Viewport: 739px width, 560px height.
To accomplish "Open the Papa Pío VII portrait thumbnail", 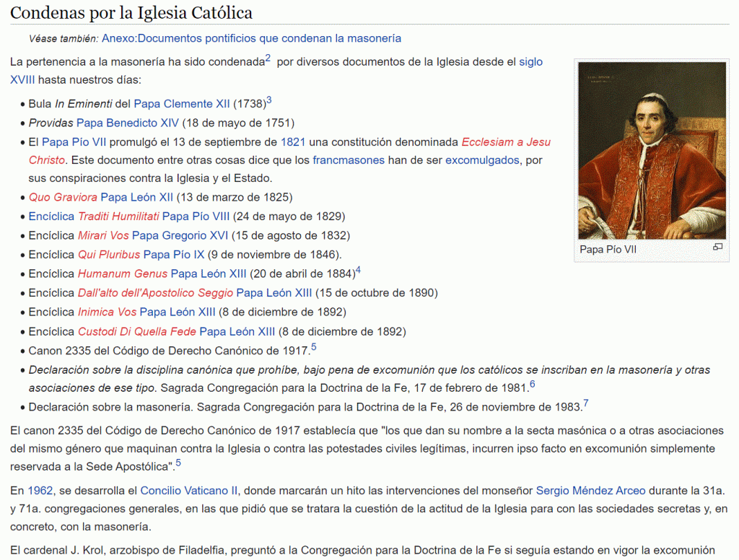I will pos(652,150).
